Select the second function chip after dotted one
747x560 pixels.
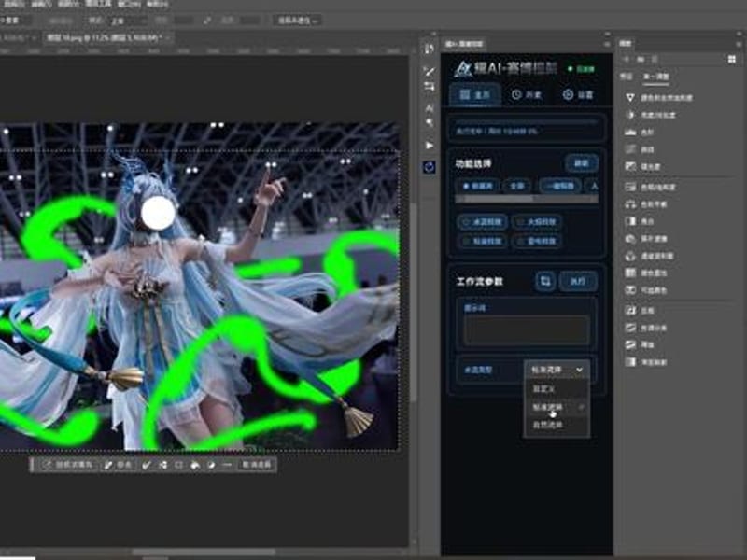coord(517,186)
